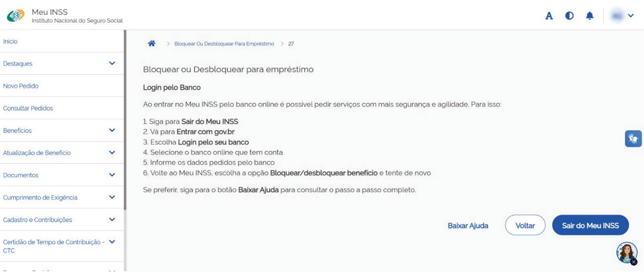The width and height of the screenshot is (644, 274).
Task: Close the virtual assistant avatar
Action: point(634,262)
